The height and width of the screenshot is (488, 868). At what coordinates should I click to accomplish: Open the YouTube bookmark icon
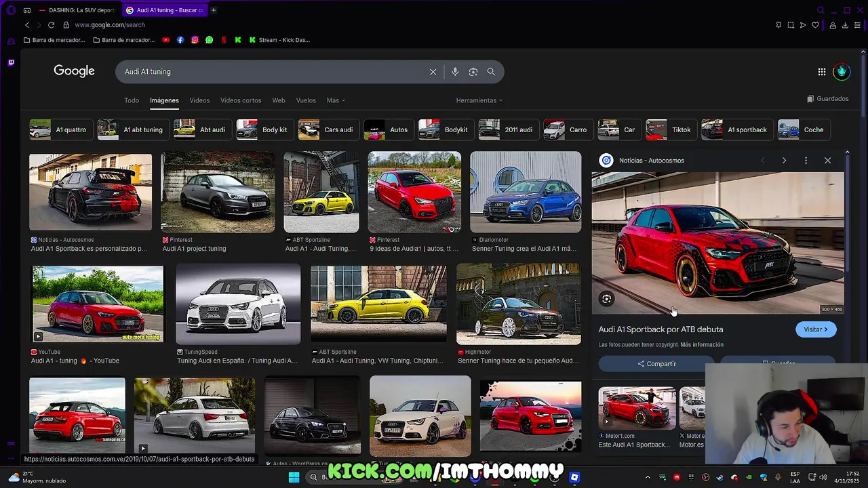coord(166,40)
